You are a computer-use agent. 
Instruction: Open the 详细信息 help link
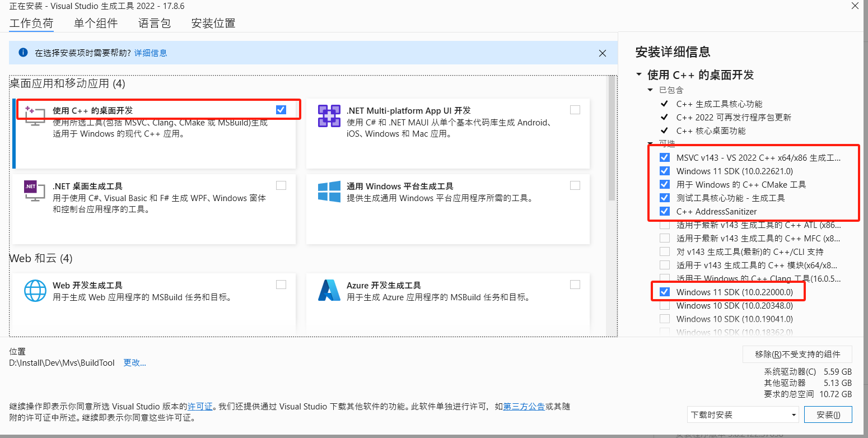click(x=151, y=53)
